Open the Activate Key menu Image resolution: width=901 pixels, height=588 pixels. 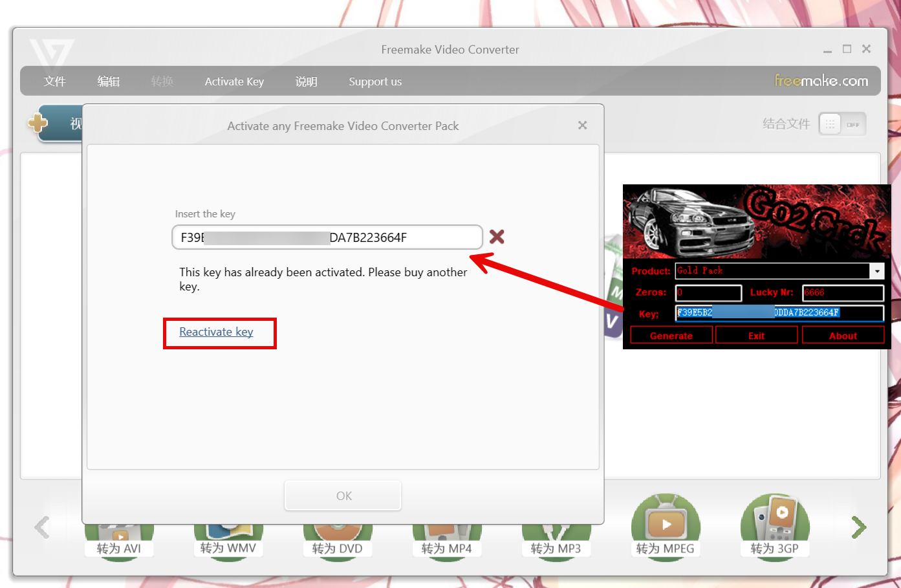point(234,82)
